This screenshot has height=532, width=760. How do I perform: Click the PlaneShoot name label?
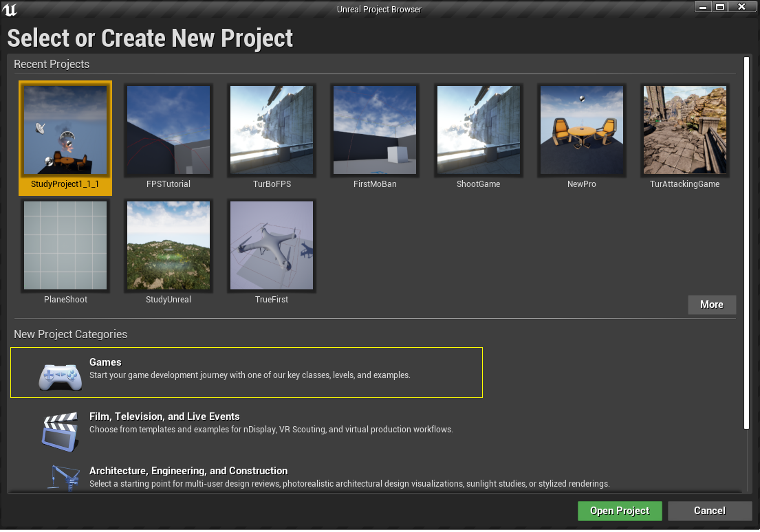(65, 300)
